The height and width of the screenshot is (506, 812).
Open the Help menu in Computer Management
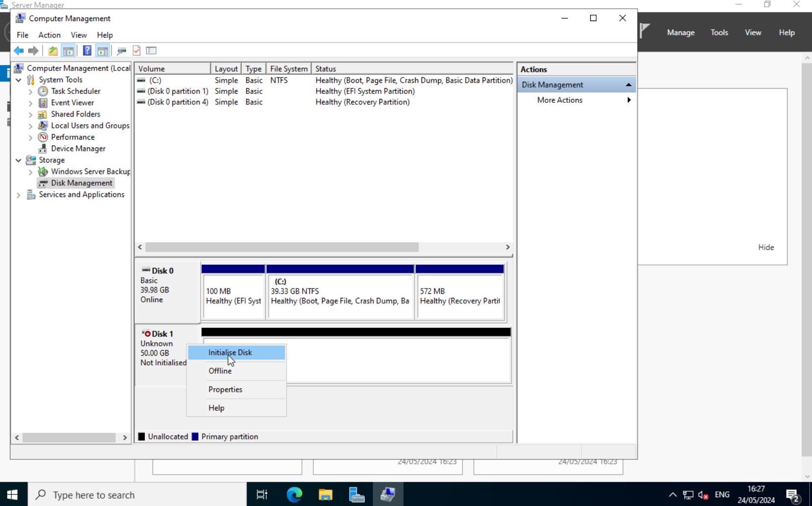click(x=105, y=35)
